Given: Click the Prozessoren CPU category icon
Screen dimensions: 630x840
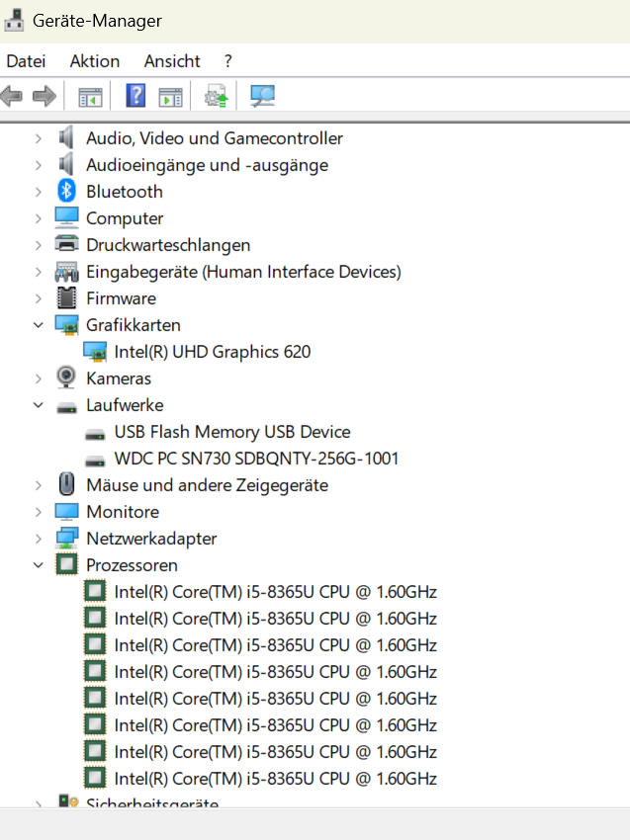Looking at the screenshot, I should (x=66, y=564).
